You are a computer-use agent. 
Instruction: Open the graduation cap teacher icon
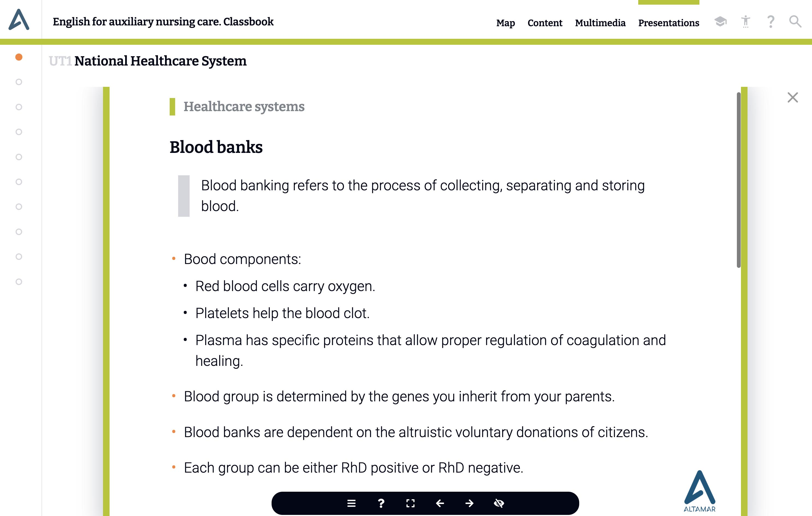720,22
